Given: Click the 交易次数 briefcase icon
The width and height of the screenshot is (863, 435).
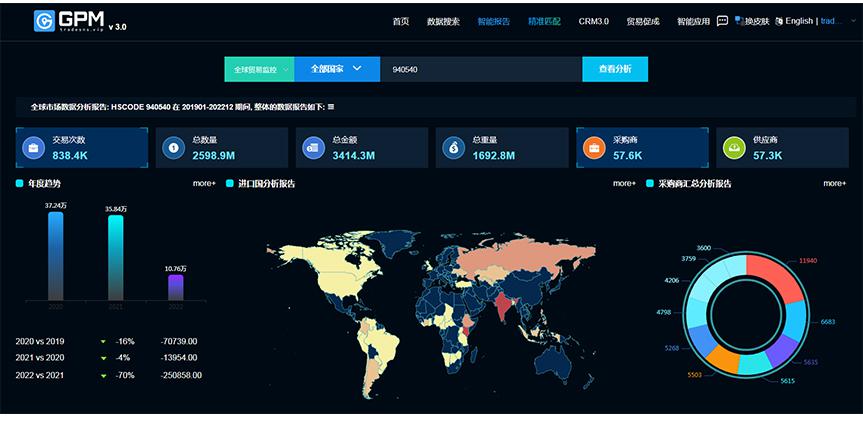Looking at the screenshot, I should pyautogui.click(x=33, y=148).
